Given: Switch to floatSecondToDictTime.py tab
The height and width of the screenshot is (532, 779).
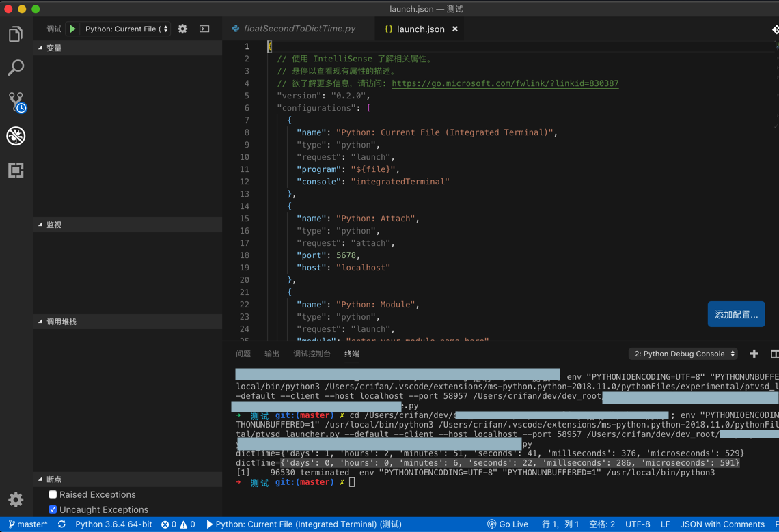Looking at the screenshot, I should (299, 29).
